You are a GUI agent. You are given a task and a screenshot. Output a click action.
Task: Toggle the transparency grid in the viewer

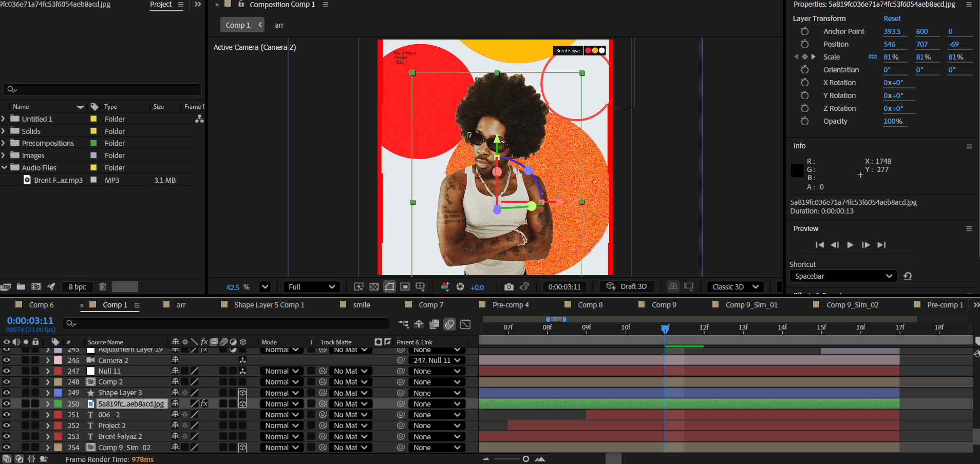[x=374, y=287]
